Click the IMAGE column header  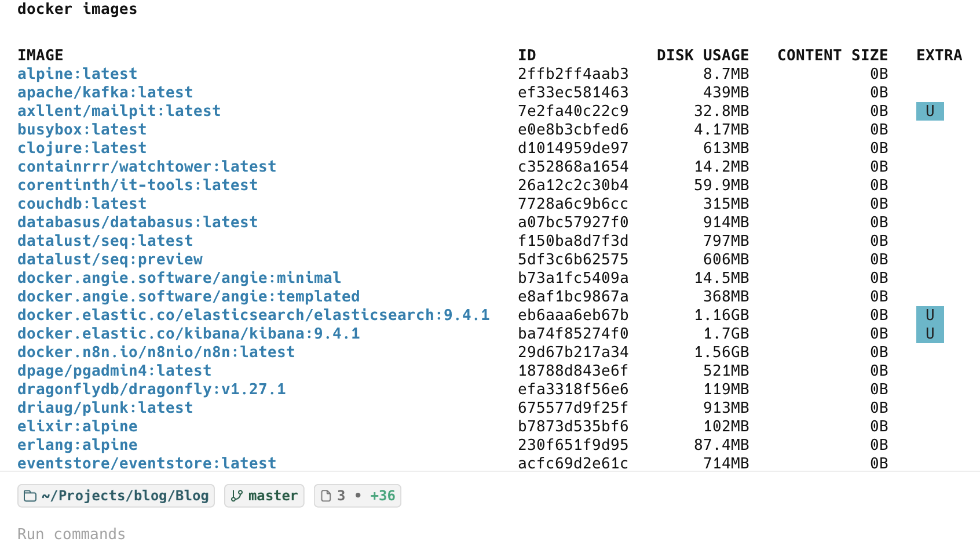point(41,56)
